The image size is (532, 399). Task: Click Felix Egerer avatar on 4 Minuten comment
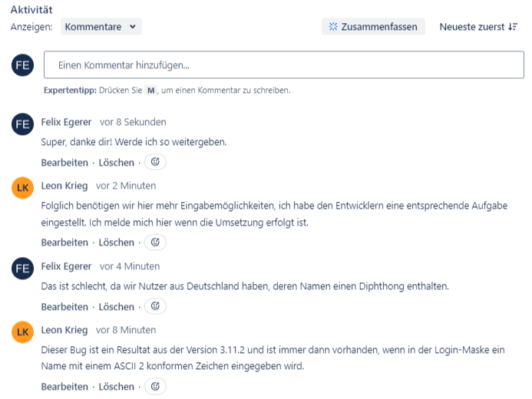tap(23, 269)
